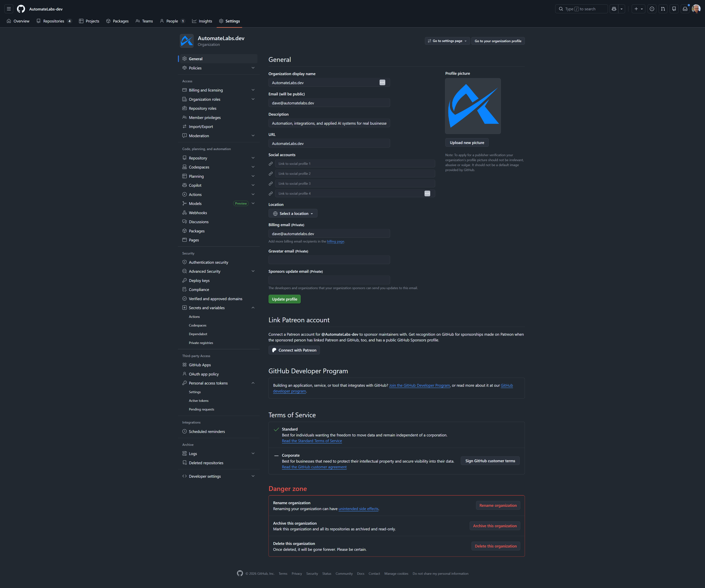Click the repositories icon in top bar
705x588 pixels.
(674, 9)
